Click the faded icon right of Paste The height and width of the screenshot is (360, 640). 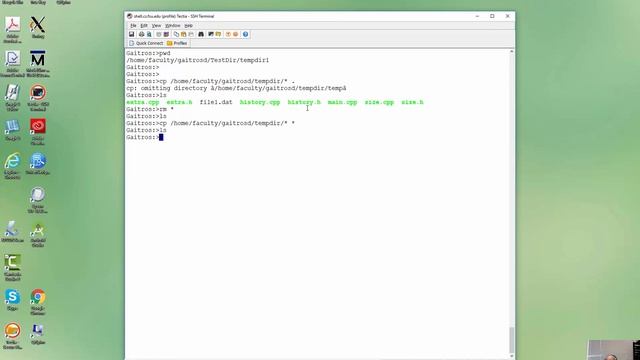tap(191, 34)
